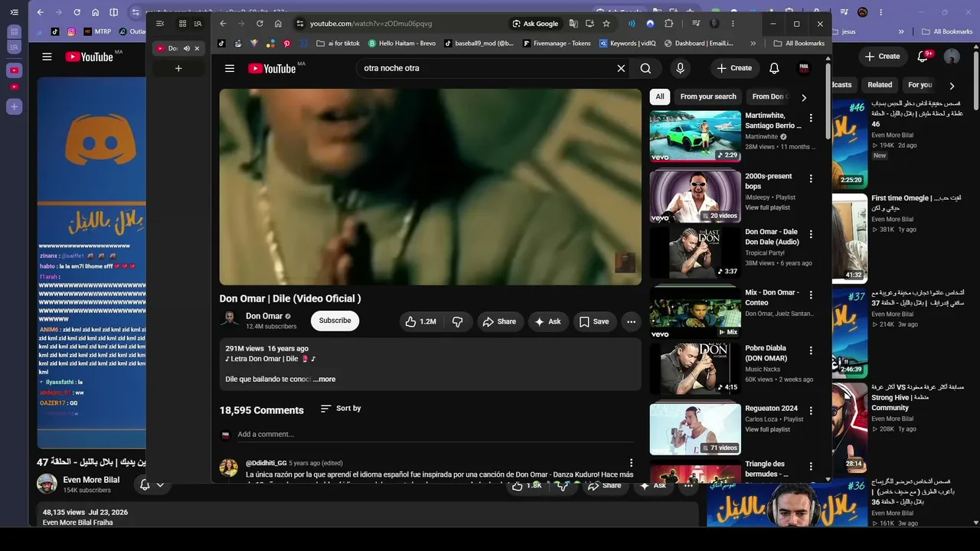The width and height of the screenshot is (980, 551).
Task: Select the From your search chip
Action: coord(708,96)
